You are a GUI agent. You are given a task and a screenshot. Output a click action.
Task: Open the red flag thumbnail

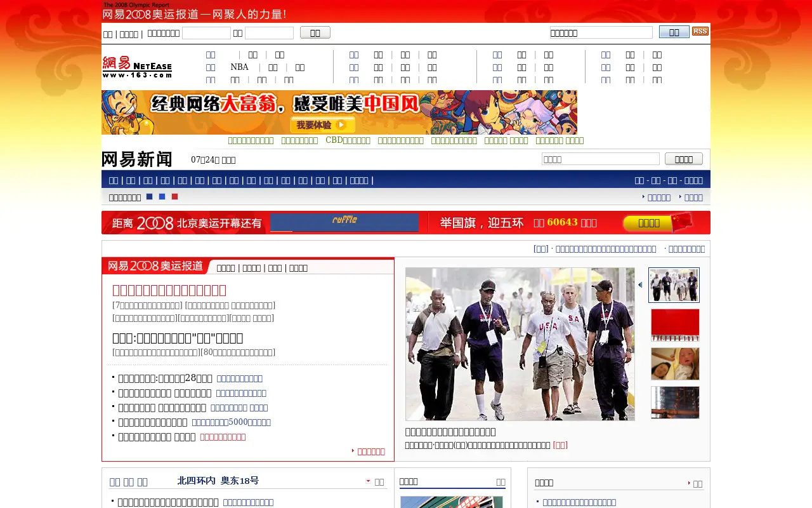(x=675, y=325)
